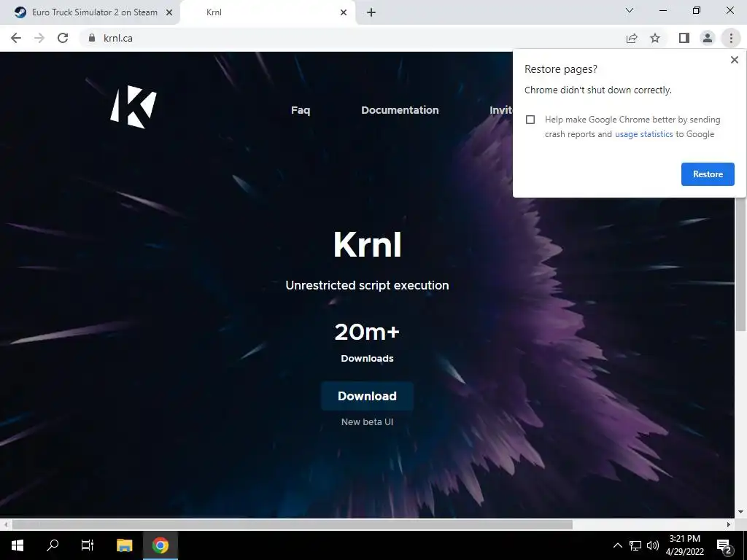The width and height of the screenshot is (747, 560).
Task: Click the forward navigation arrow
Action: click(39, 38)
